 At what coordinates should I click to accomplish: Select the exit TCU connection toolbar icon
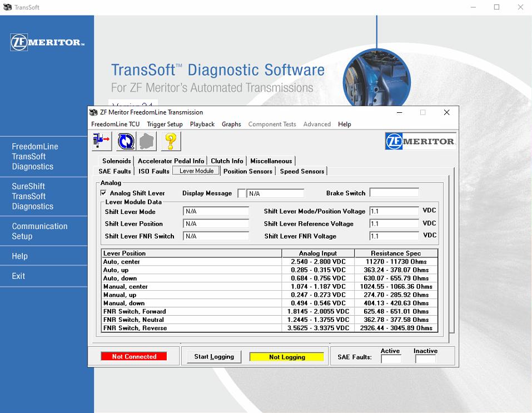101,141
